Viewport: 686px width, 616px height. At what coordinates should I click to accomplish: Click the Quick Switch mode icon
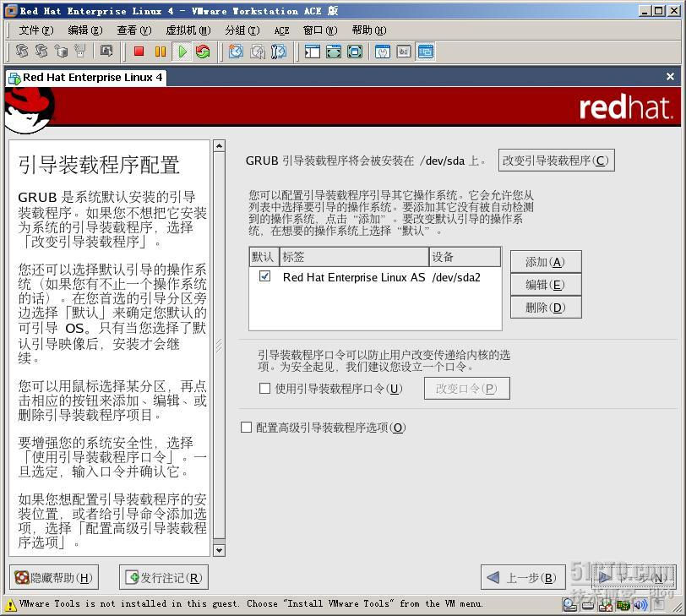coord(334,52)
